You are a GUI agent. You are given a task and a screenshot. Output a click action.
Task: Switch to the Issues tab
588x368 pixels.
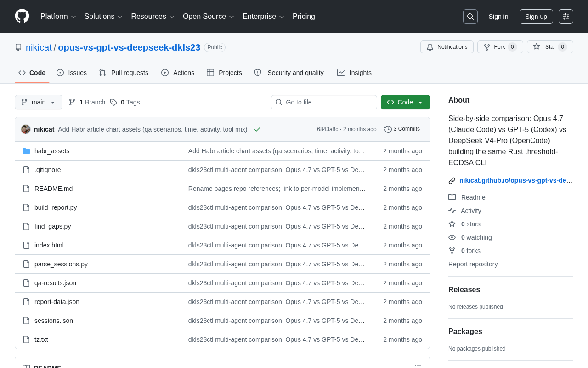click(72, 73)
